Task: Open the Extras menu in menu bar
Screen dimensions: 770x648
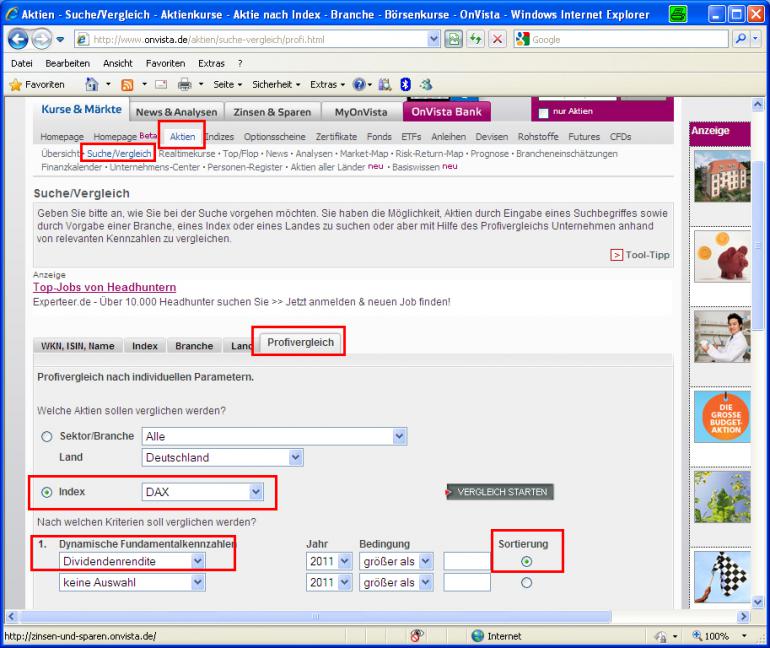Action: pos(211,63)
